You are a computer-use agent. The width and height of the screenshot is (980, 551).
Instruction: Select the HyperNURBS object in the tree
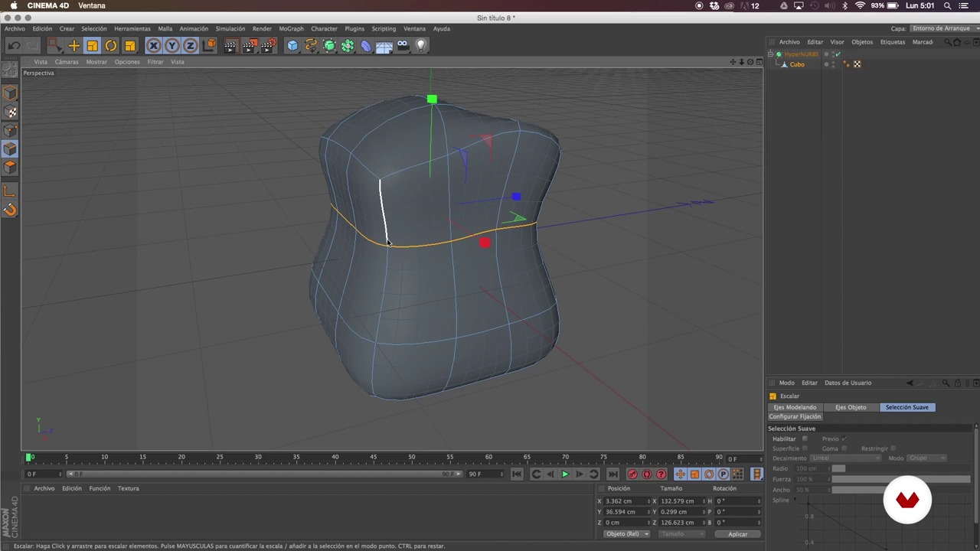(801, 54)
